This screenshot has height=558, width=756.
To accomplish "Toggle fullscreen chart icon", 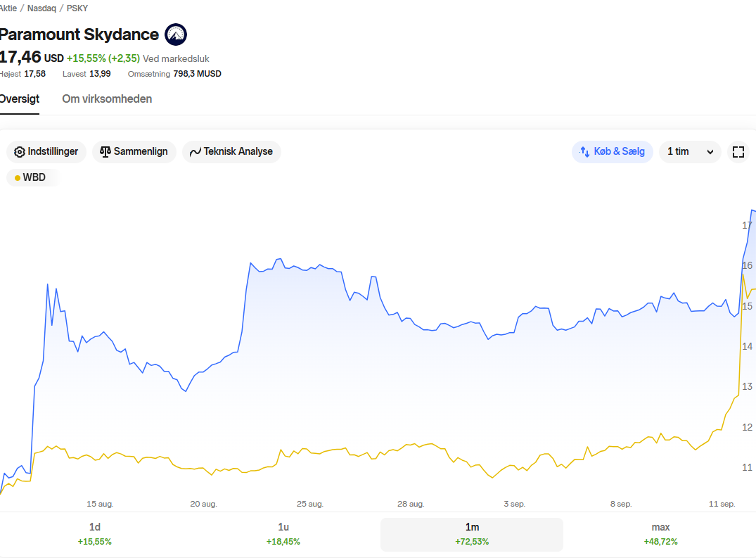I will coord(738,152).
